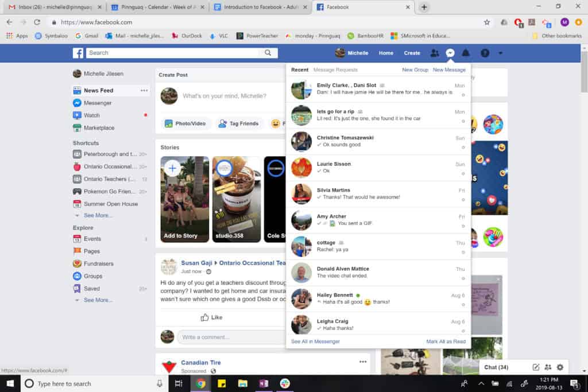Open chat settings gear icon
The image size is (588, 392).
pyautogui.click(x=560, y=367)
